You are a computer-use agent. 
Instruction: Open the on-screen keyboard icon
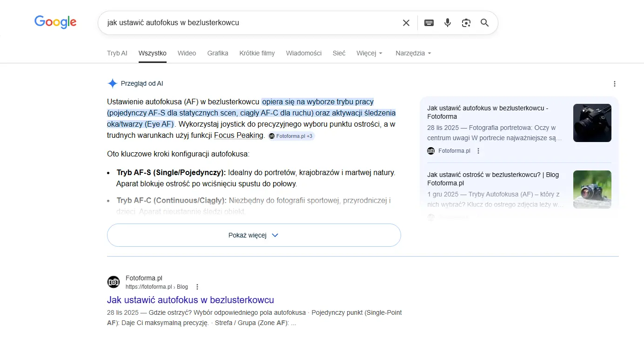click(429, 23)
